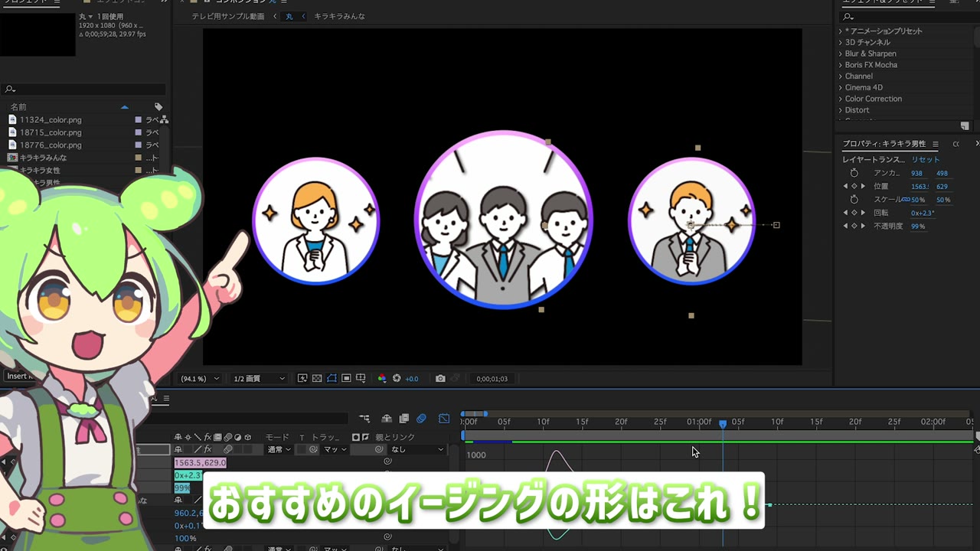Toggle fx switch on top timeline layer
This screenshot has width=980, height=551.
pyautogui.click(x=207, y=449)
